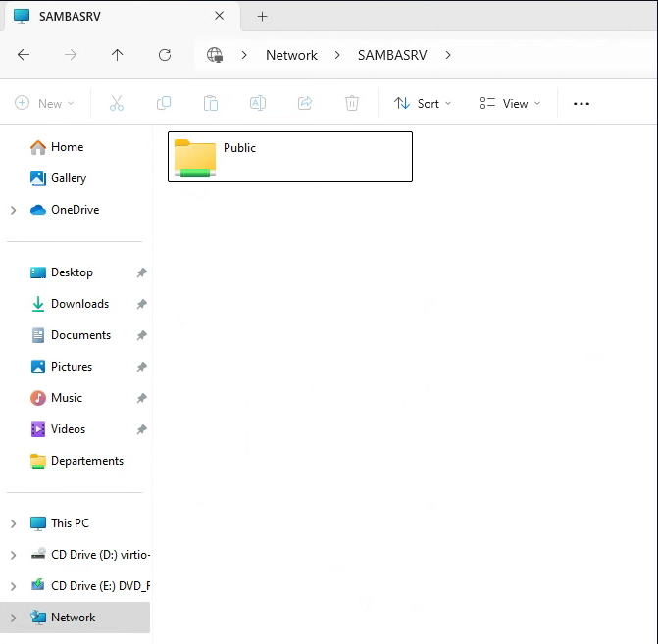Expand the OneDrive tree node

click(13, 210)
